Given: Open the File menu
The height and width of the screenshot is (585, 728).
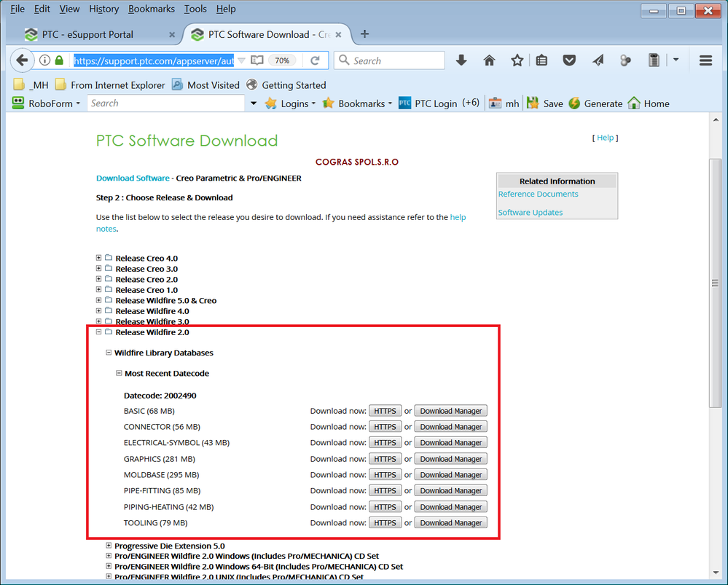Looking at the screenshot, I should (17, 9).
